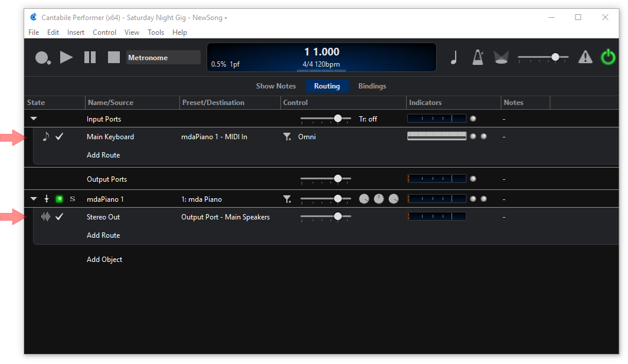The width and height of the screenshot is (628, 364).
Task: Click the Input Ports level meter
Action: 437,119
